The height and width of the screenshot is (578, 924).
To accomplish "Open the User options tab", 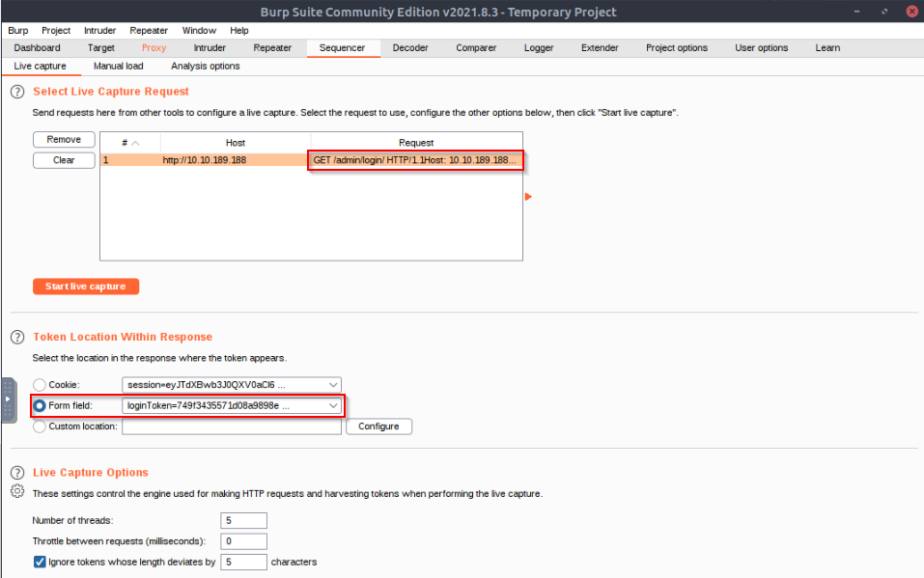I will click(761, 47).
